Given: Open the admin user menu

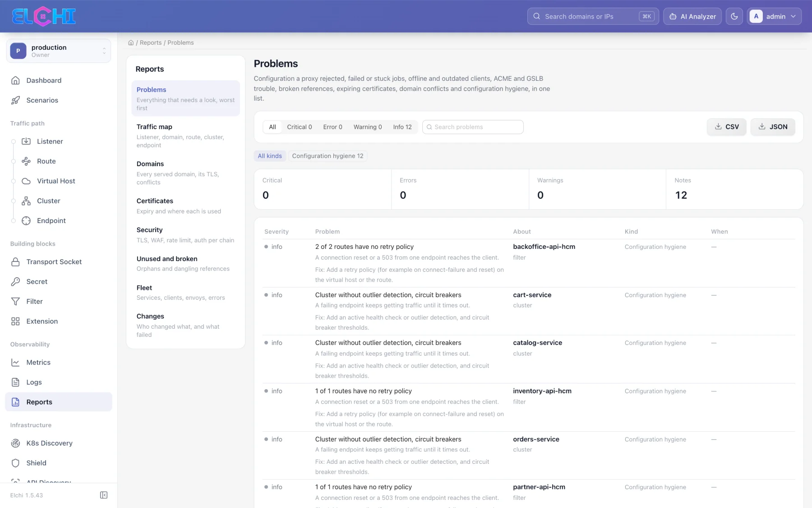Looking at the screenshot, I should pos(775,16).
